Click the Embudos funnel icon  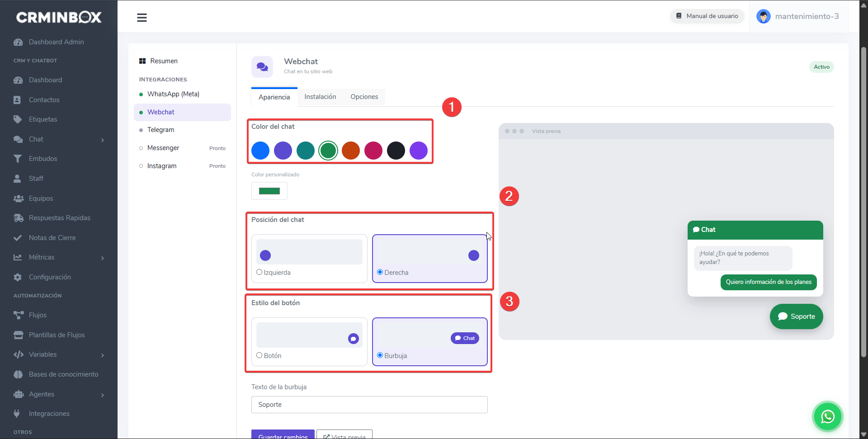18,159
